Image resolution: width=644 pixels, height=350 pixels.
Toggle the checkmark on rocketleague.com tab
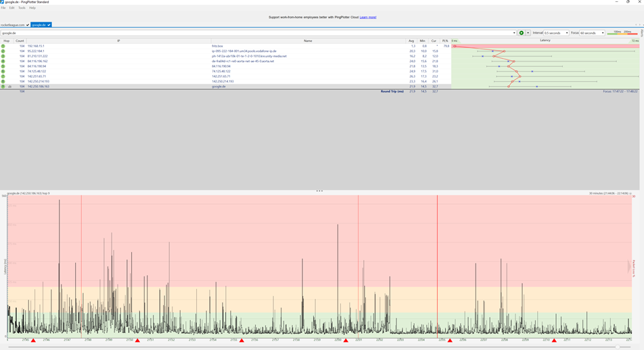pos(28,24)
